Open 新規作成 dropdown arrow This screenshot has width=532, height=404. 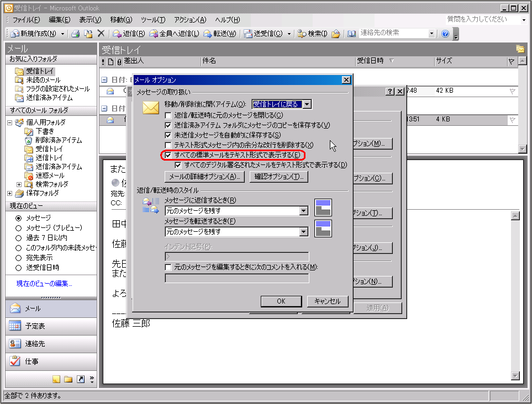click(x=63, y=34)
